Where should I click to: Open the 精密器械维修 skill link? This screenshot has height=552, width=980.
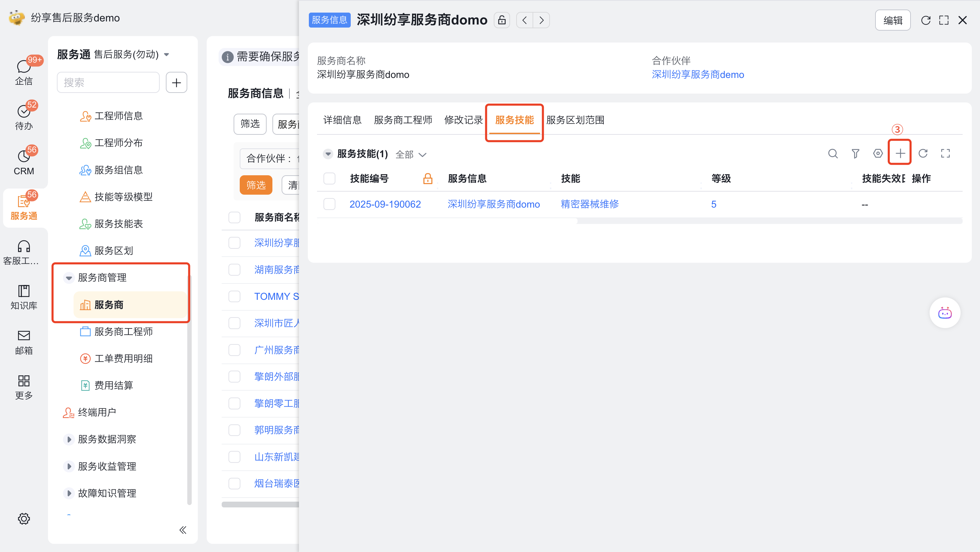tap(589, 204)
